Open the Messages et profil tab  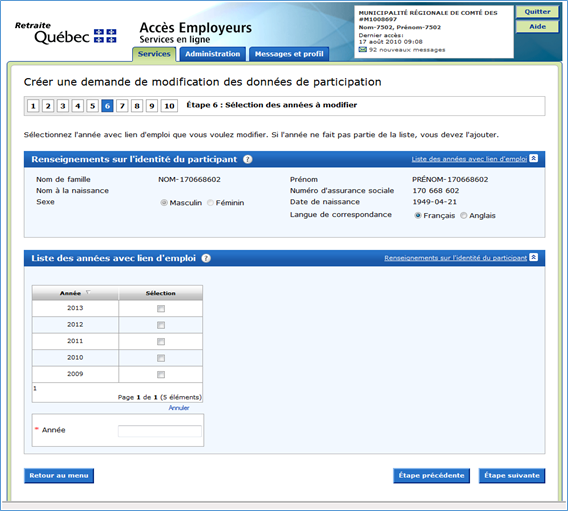coord(289,54)
